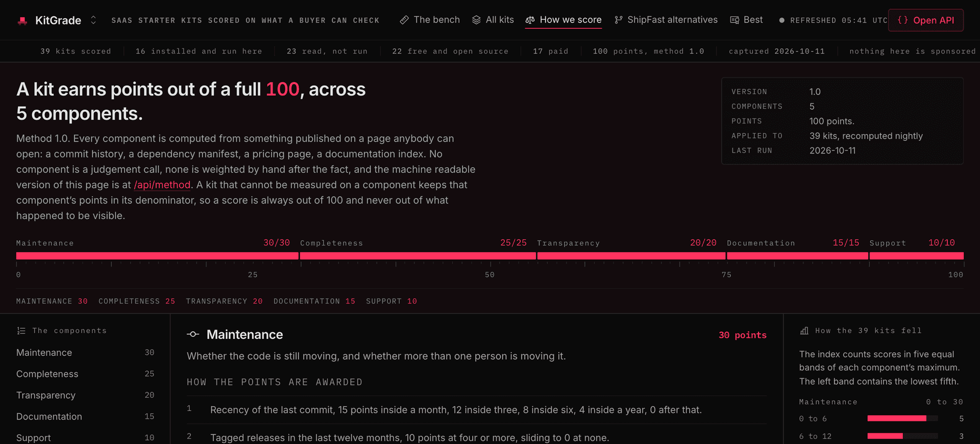Select Completeness in the components list
This screenshot has height=444, width=980.
coord(85,374)
